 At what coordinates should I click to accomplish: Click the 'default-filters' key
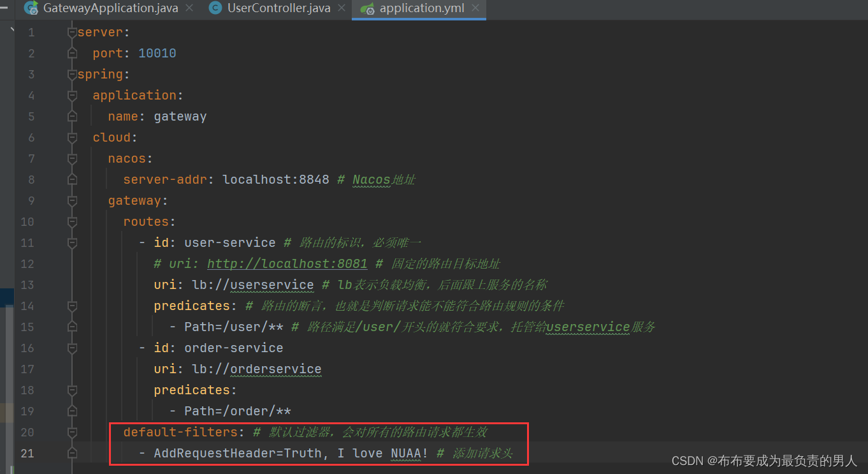180,432
